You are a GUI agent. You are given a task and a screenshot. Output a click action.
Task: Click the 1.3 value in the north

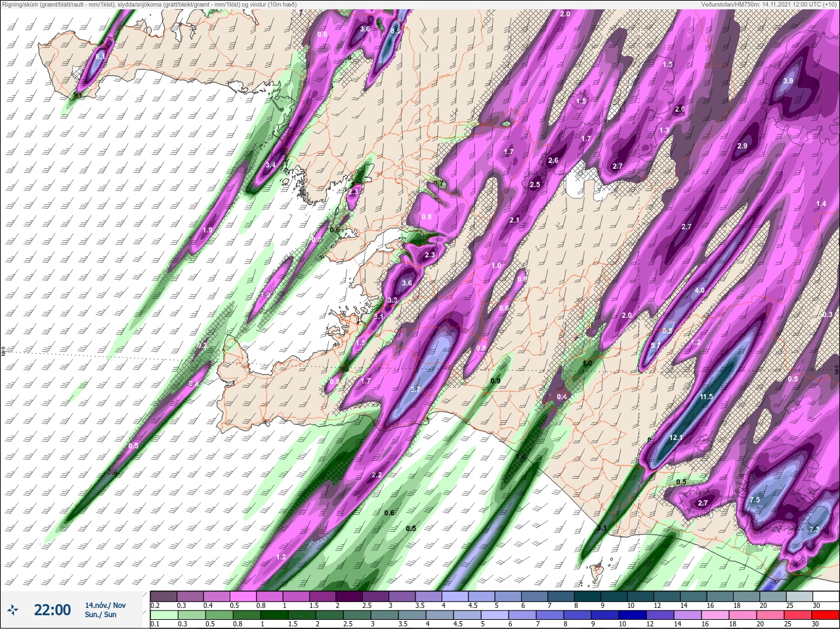coord(664,131)
